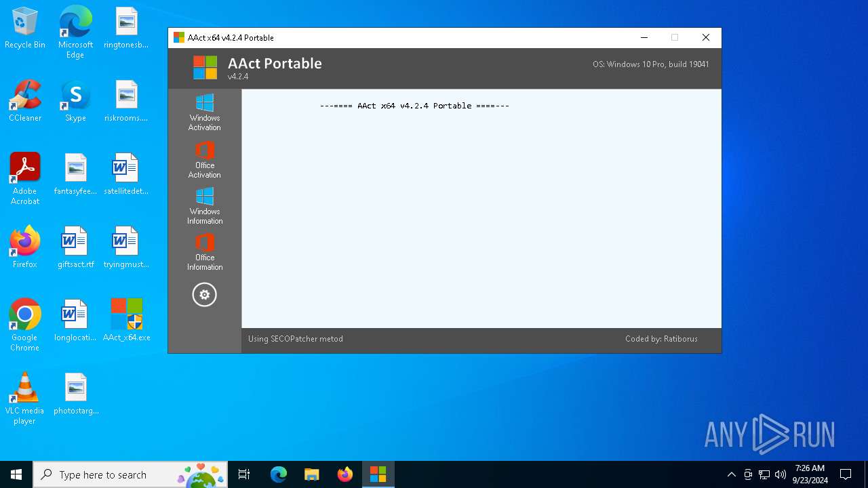The width and height of the screenshot is (868, 488).
Task: Select the AAct_x64.exe file on desktop
Action: (x=126, y=321)
